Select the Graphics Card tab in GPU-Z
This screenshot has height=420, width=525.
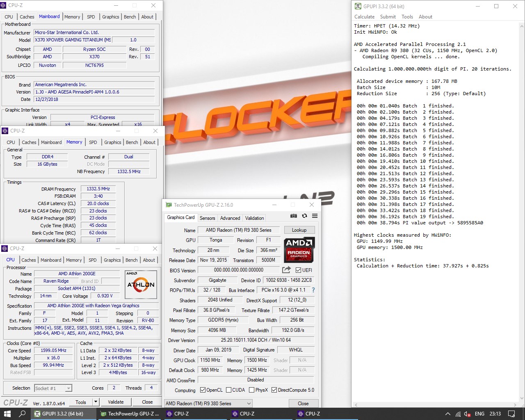click(181, 217)
